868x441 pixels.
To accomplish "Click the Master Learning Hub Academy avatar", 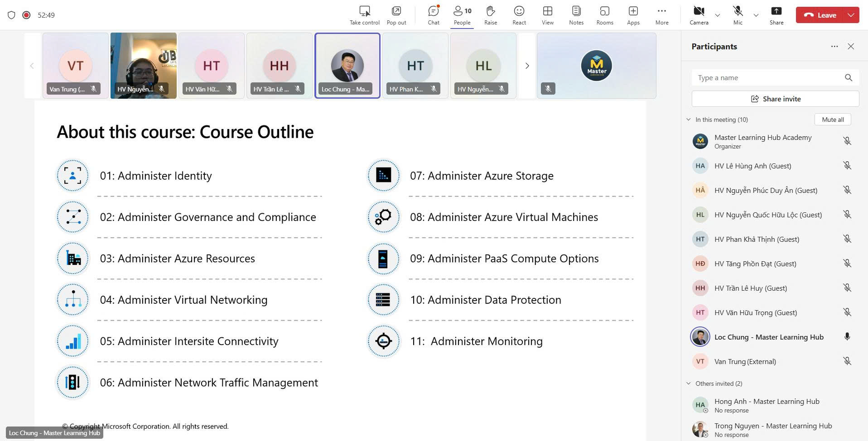I will pyautogui.click(x=700, y=141).
